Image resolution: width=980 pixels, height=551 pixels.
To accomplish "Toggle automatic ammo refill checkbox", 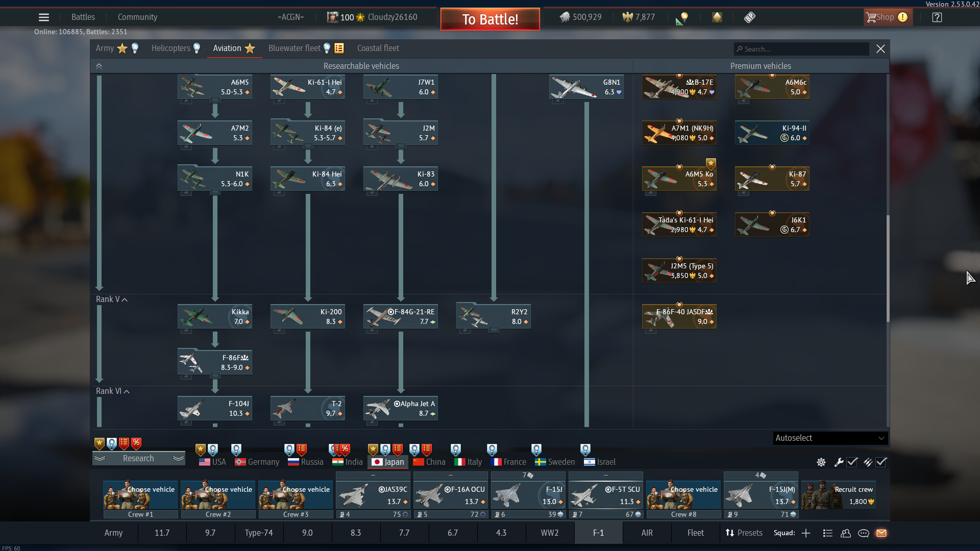I will 881,462.
